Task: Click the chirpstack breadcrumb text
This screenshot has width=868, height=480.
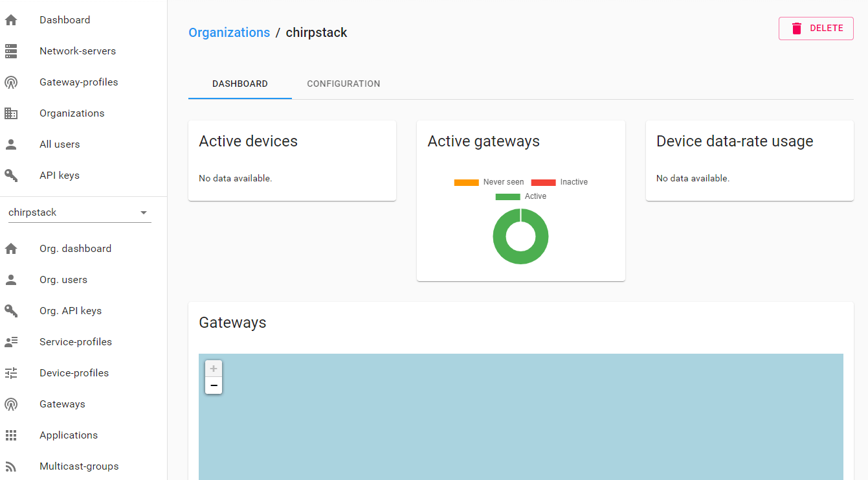Action: coord(317,32)
